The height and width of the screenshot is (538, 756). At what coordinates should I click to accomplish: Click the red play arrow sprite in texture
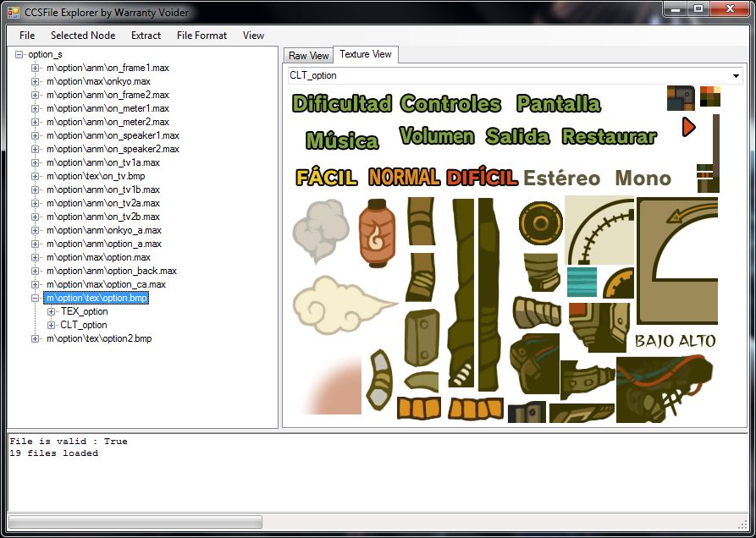click(689, 127)
